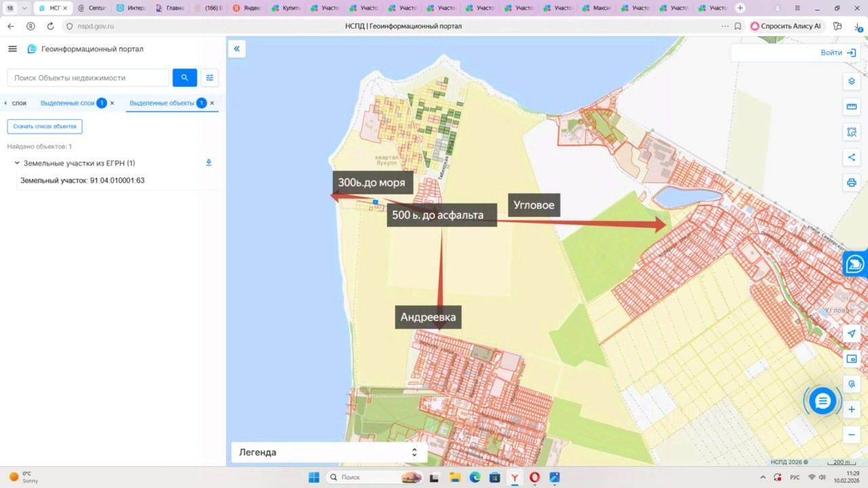Click the Скачать список объектов button
This screenshot has width=868, height=488.
[45, 127]
